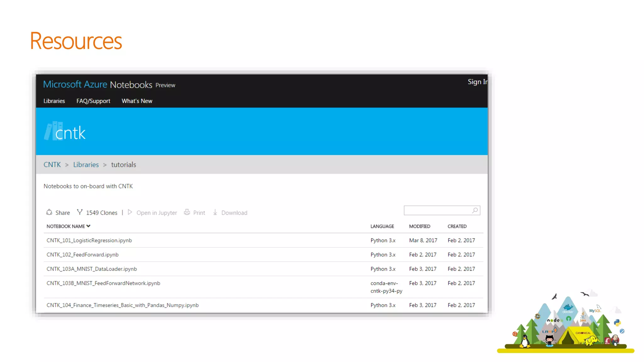Click the Microsoft Azure Notebooks logo
This screenshot has height=362, width=644.
tap(97, 85)
